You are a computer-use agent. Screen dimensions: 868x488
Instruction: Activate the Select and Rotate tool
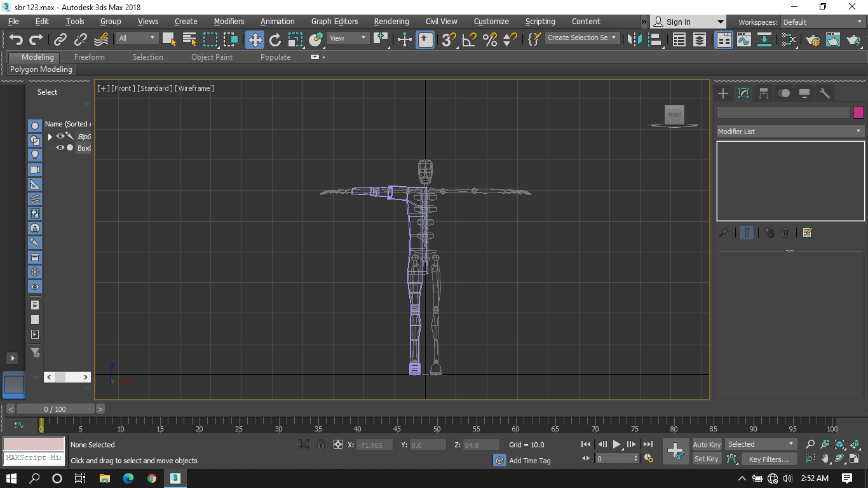coord(275,40)
